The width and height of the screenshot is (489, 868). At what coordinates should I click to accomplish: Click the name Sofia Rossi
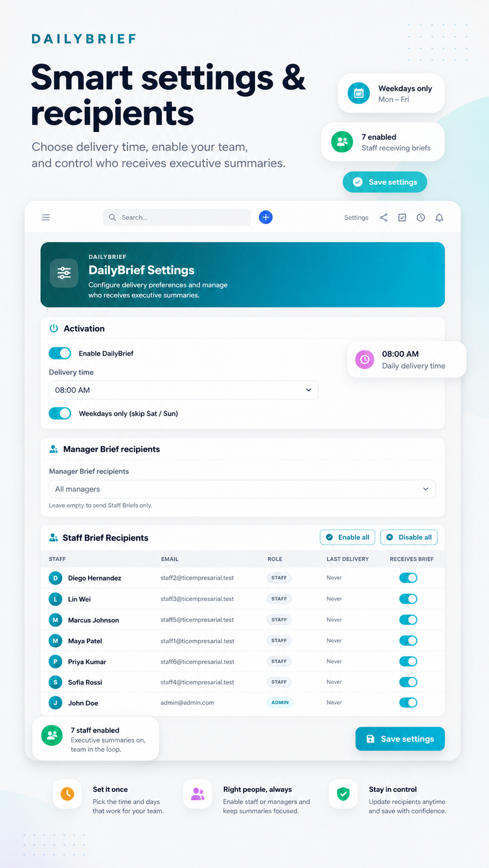pos(85,682)
